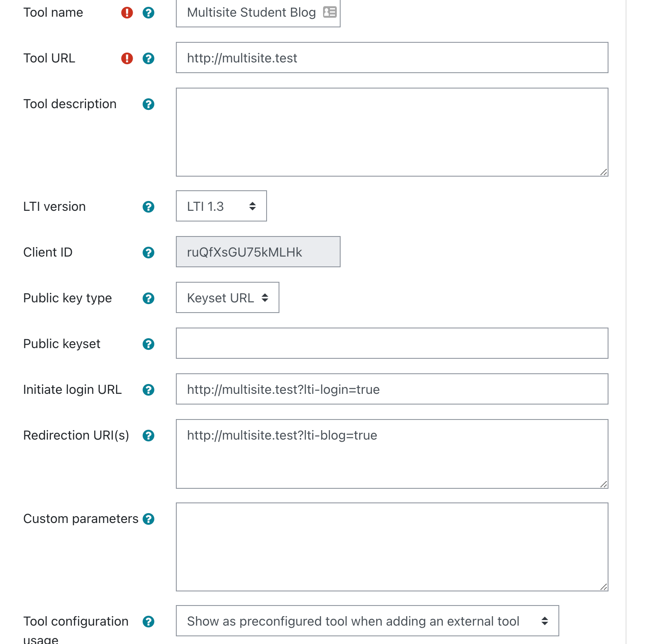Click the Tool URL label

pos(49,58)
